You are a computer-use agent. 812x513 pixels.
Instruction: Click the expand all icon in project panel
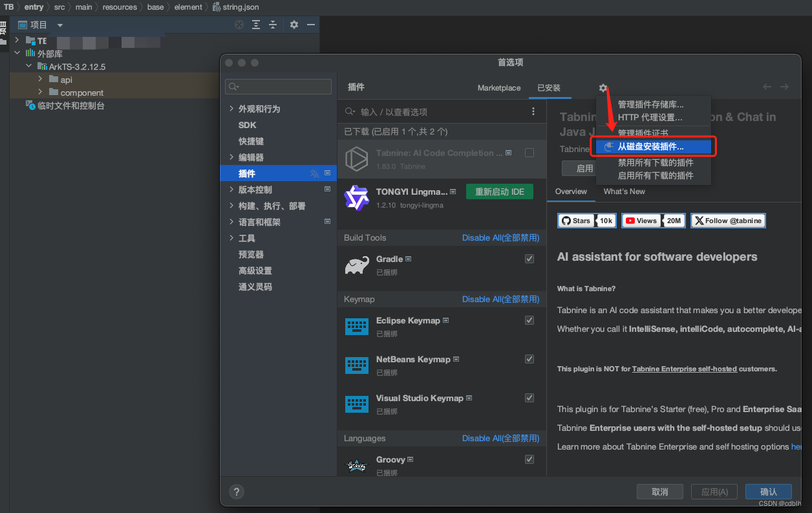(x=256, y=25)
